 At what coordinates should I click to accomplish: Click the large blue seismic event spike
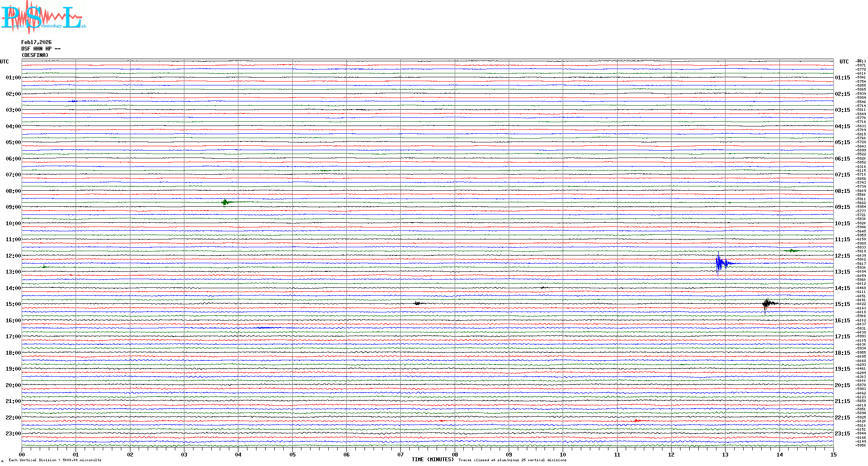[x=719, y=263]
